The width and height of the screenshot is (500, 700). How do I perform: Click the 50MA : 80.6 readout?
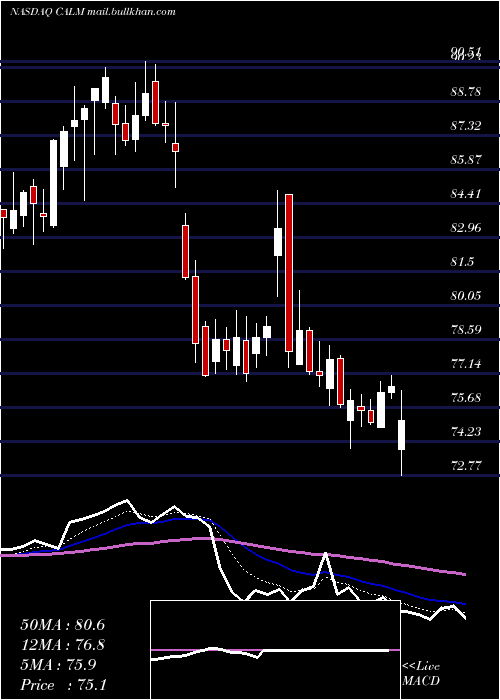point(62,625)
